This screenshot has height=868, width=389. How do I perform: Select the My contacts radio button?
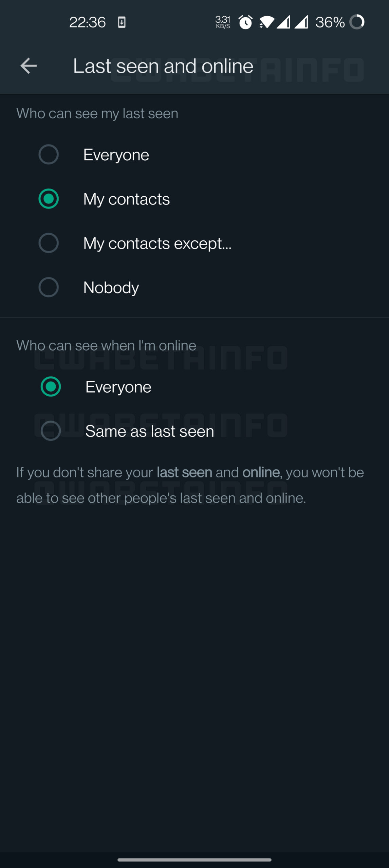[49, 199]
